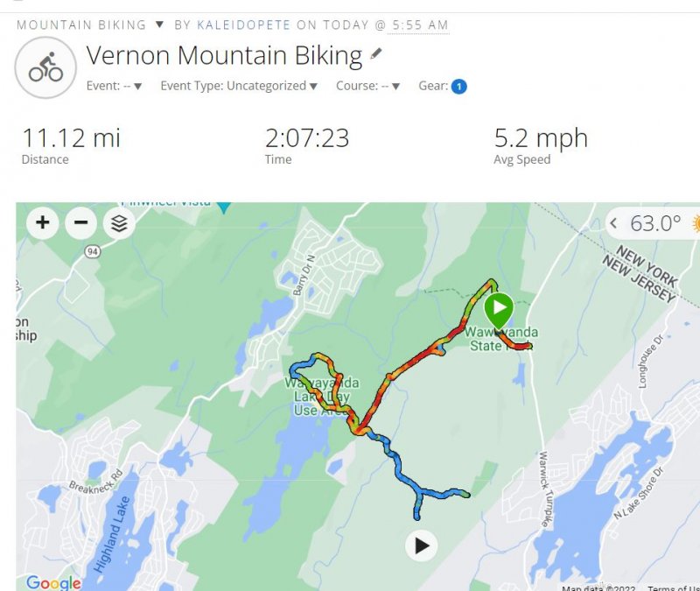
Task: Click the 63.0° temperature reading
Action: [x=655, y=223]
